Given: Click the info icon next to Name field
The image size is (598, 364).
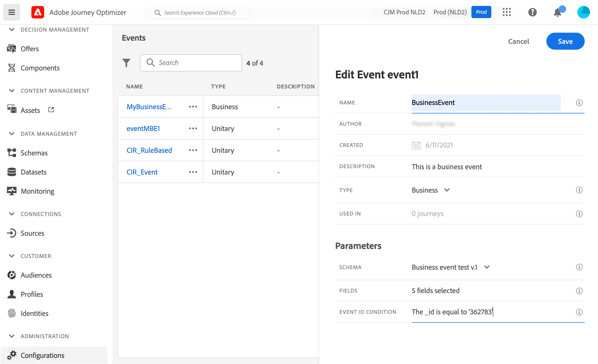Looking at the screenshot, I should pos(579,103).
